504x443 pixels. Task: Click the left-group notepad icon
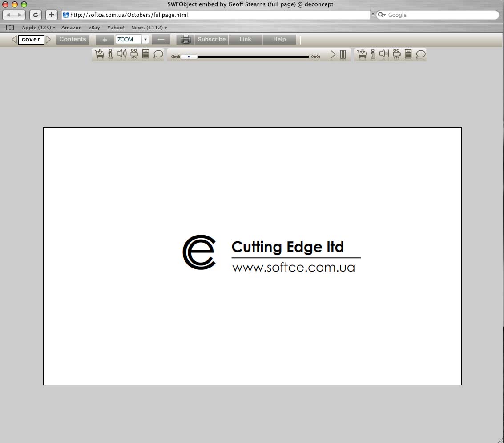pyautogui.click(x=145, y=54)
